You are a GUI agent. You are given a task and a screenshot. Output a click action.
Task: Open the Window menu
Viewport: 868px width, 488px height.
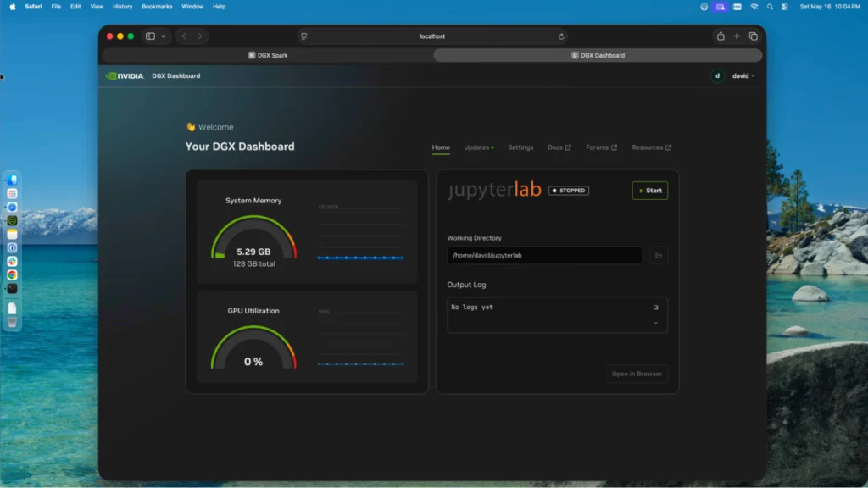(192, 7)
